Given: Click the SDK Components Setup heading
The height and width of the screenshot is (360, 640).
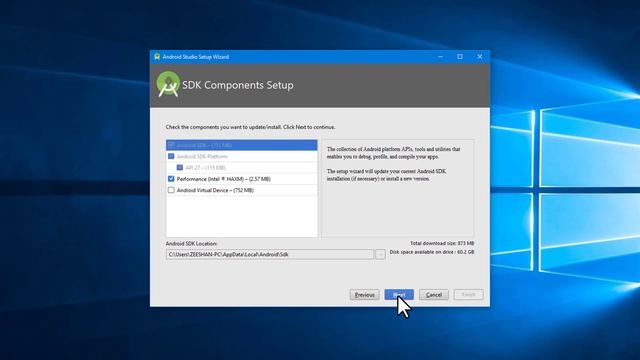Looking at the screenshot, I should 238,85.
